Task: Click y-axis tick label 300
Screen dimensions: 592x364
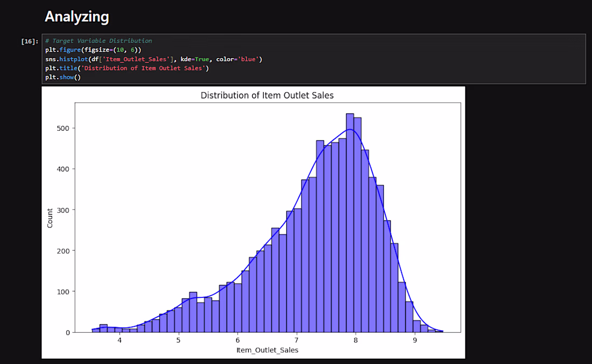Action: coord(63,210)
